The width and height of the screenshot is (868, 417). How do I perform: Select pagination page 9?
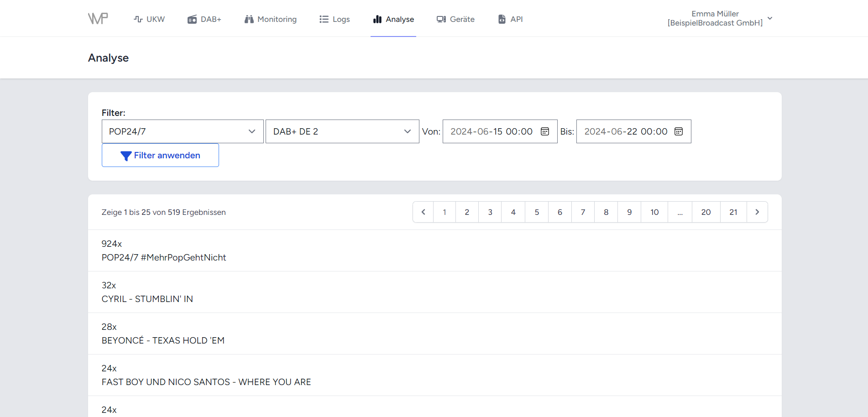629,212
